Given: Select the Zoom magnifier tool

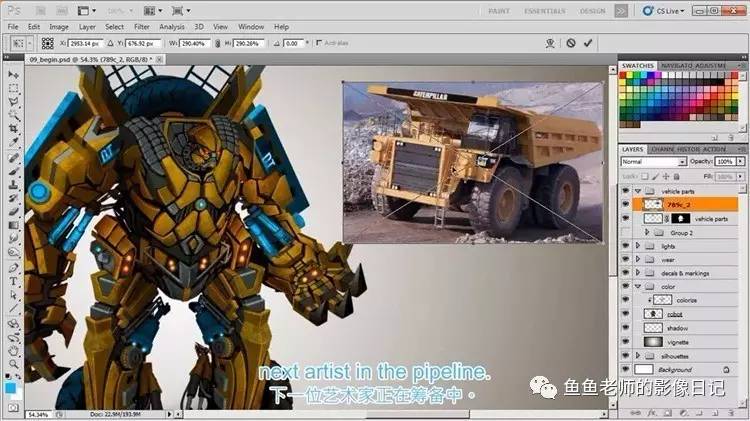Looking at the screenshot, I should point(13,365).
